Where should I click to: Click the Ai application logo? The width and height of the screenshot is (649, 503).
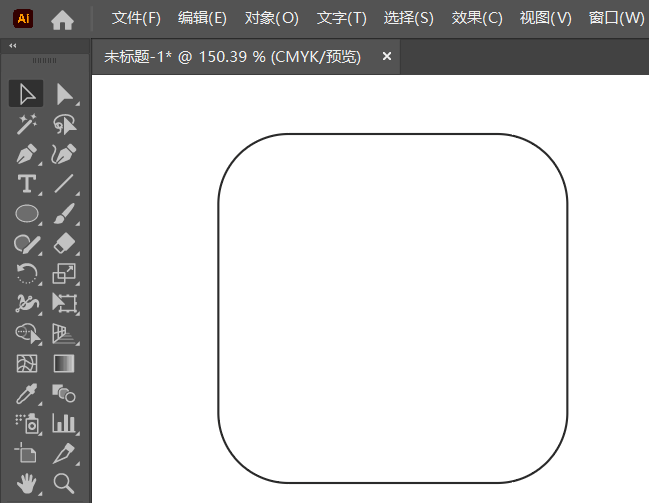tap(23, 19)
